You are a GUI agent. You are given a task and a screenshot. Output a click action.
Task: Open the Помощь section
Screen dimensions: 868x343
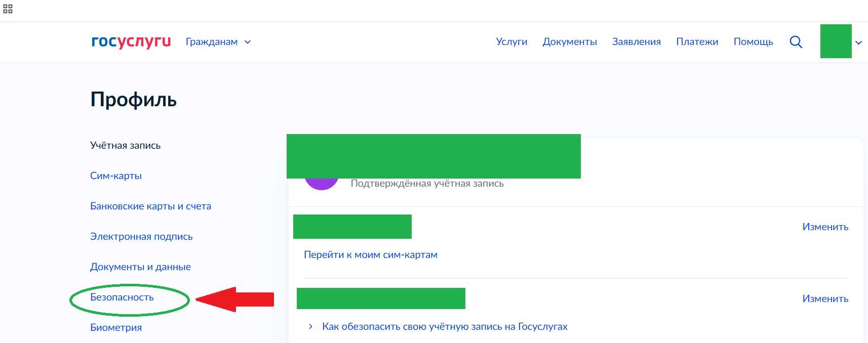[753, 42]
